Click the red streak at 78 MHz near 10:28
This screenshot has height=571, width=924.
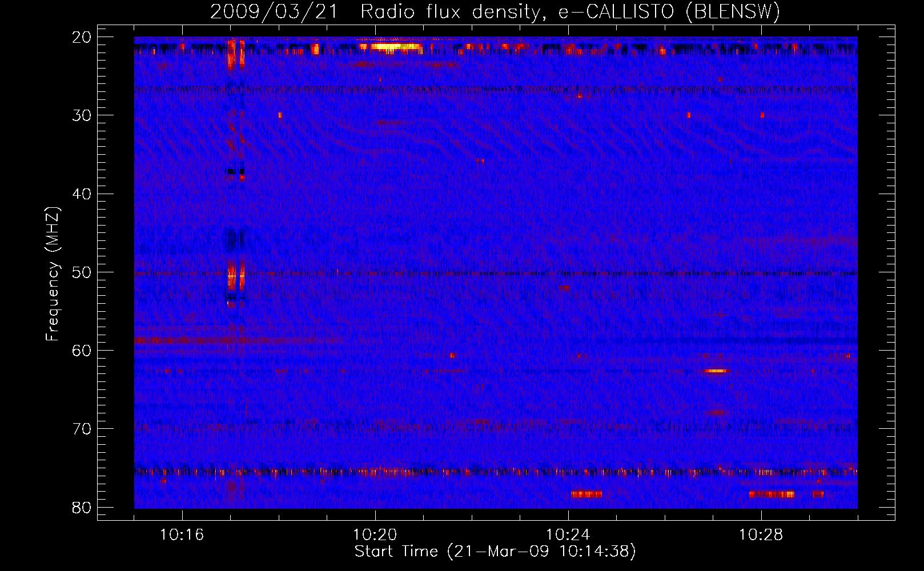point(772,494)
